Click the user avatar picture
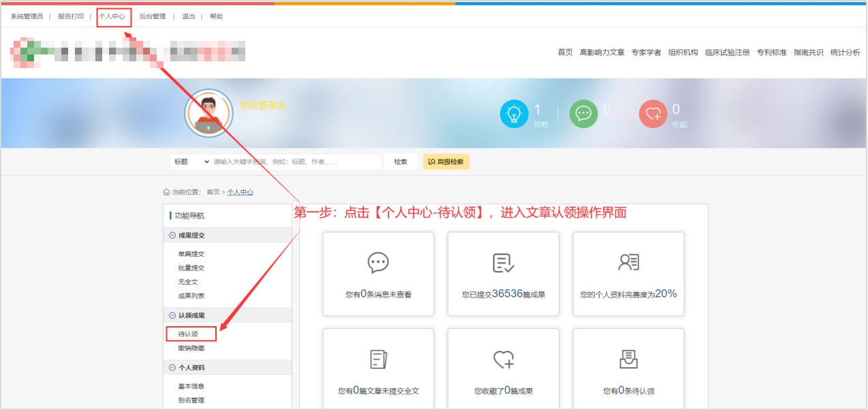 [209, 114]
